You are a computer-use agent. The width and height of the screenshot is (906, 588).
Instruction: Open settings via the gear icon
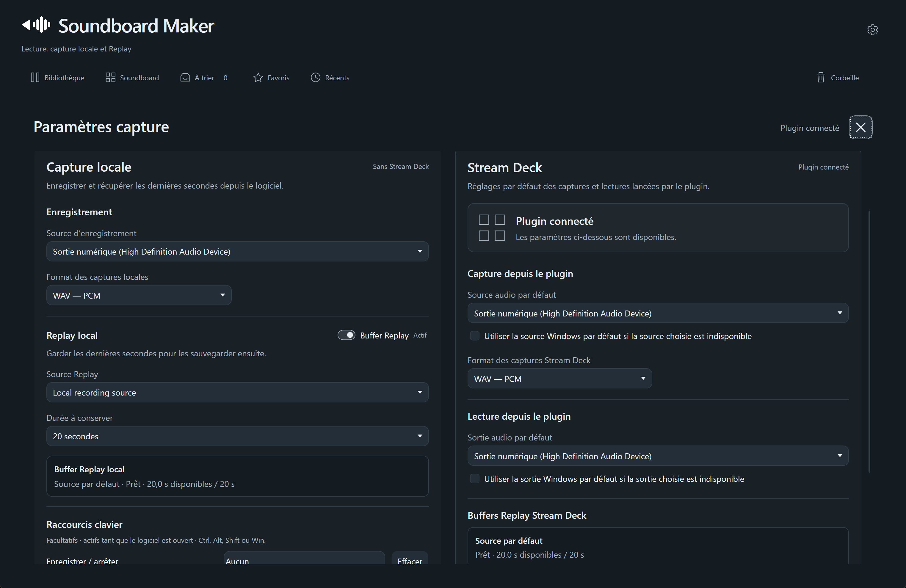(872, 30)
